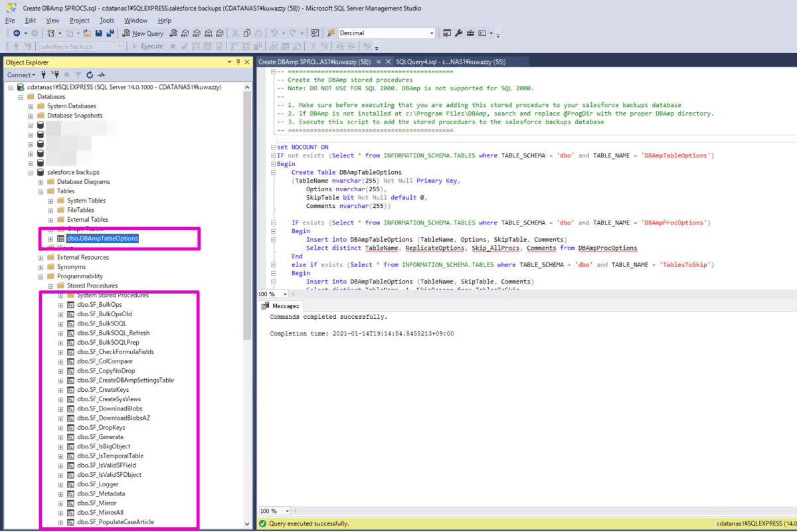The image size is (797, 532).
Task: Open the Decimal solution configuration dropdown
Action: click(x=432, y=33)
